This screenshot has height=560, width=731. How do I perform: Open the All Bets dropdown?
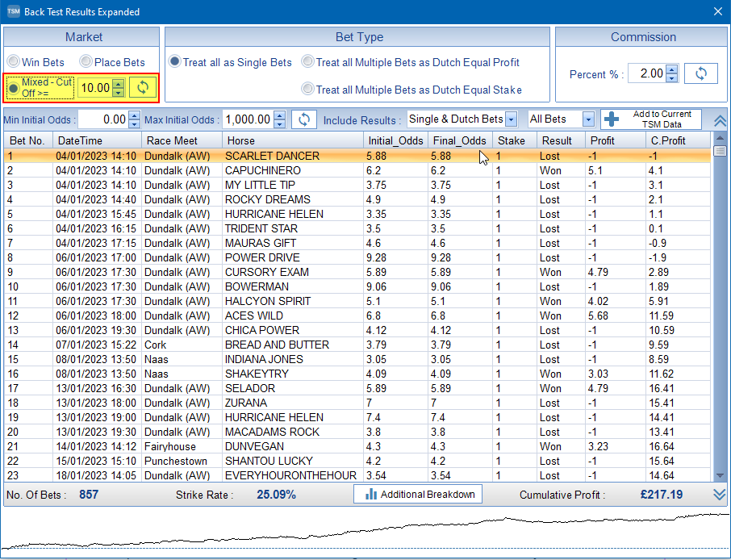pos(587,119)
